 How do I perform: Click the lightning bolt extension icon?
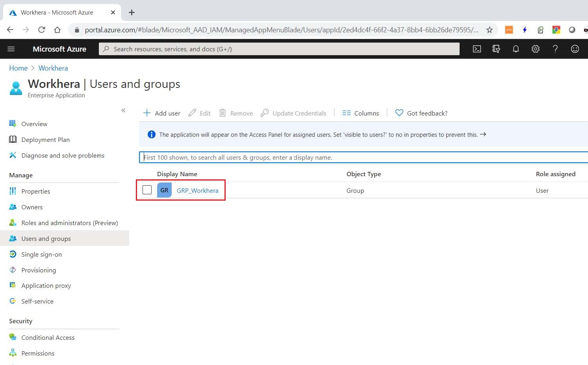(525, 30)
